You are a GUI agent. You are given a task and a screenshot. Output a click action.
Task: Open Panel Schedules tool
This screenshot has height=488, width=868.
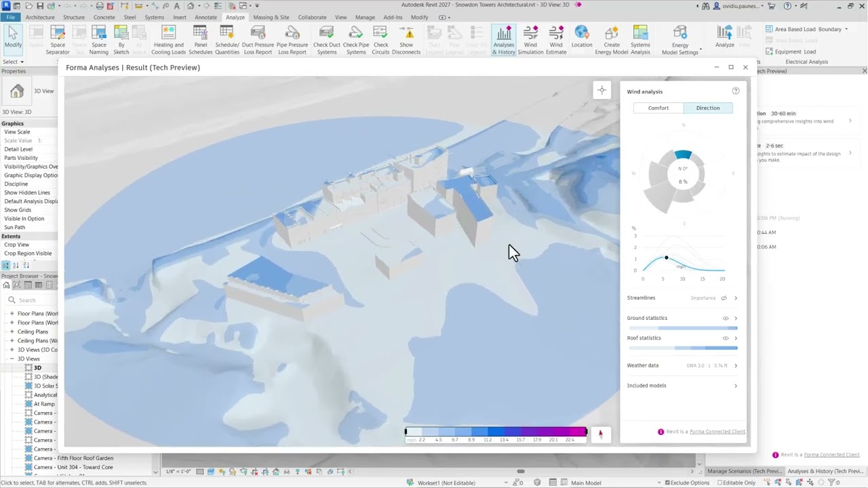(200, 39)
